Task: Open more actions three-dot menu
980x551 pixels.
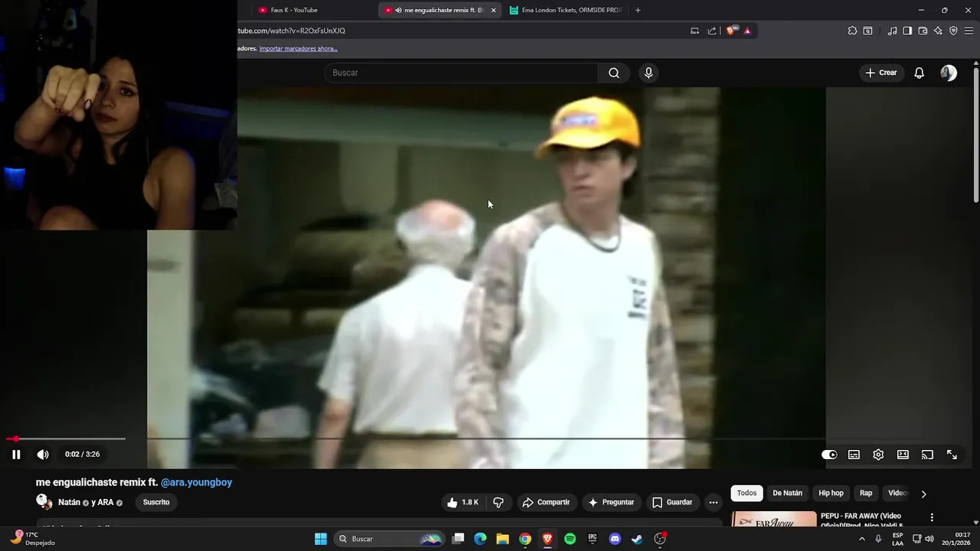Action: click(x=713, y=502)
